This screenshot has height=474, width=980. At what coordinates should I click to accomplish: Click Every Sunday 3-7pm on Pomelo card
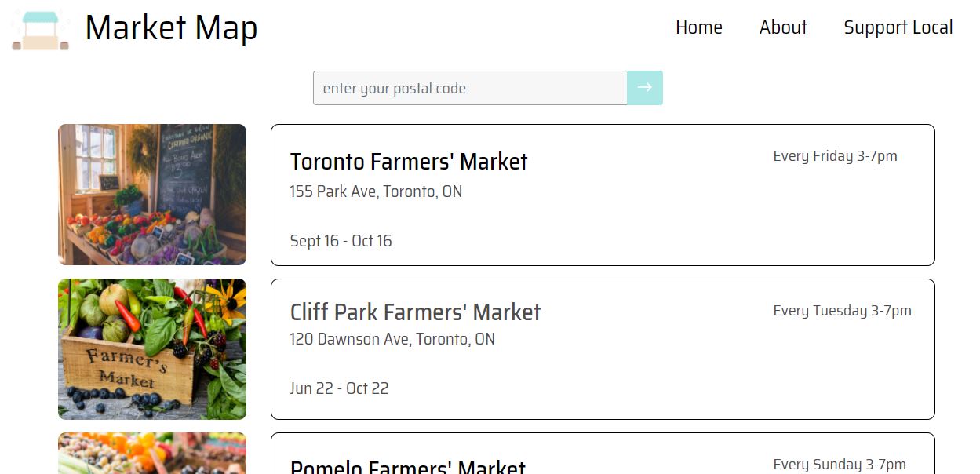[x=839, y=464]
